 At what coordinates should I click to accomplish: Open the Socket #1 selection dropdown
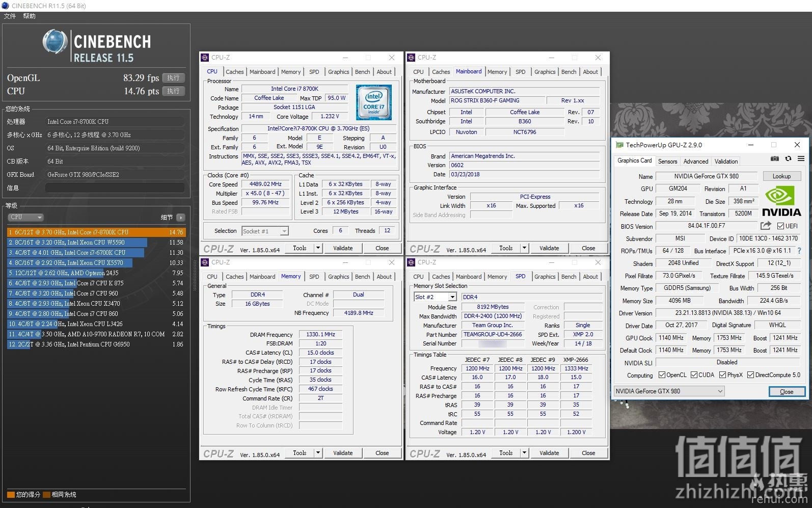click(265, 231)
